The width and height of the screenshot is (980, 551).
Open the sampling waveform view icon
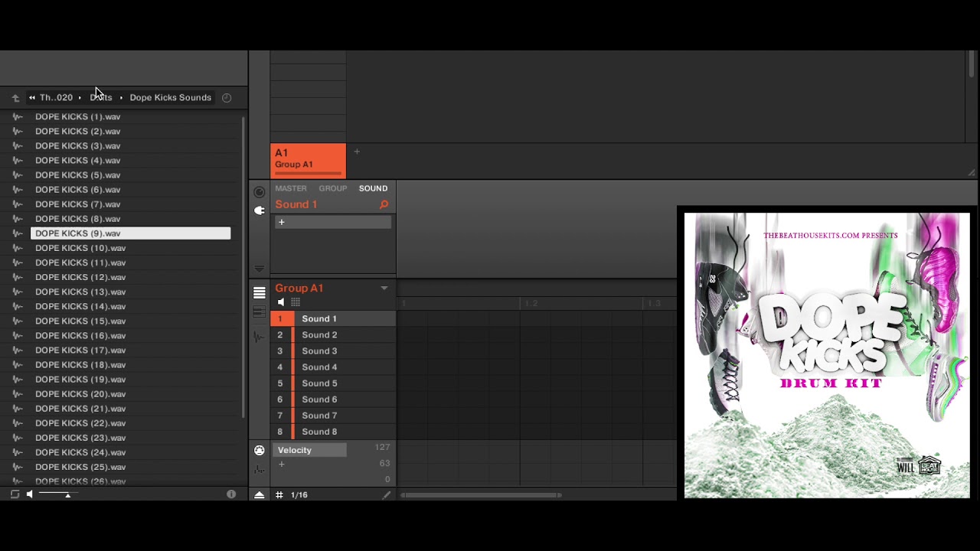coord(260,336)
